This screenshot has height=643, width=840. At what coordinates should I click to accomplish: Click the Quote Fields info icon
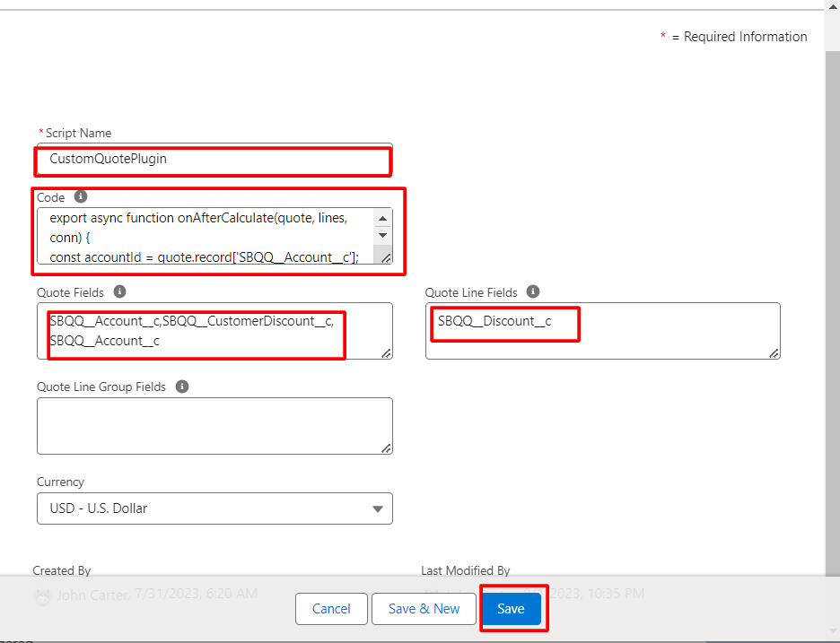click(120, 291)
